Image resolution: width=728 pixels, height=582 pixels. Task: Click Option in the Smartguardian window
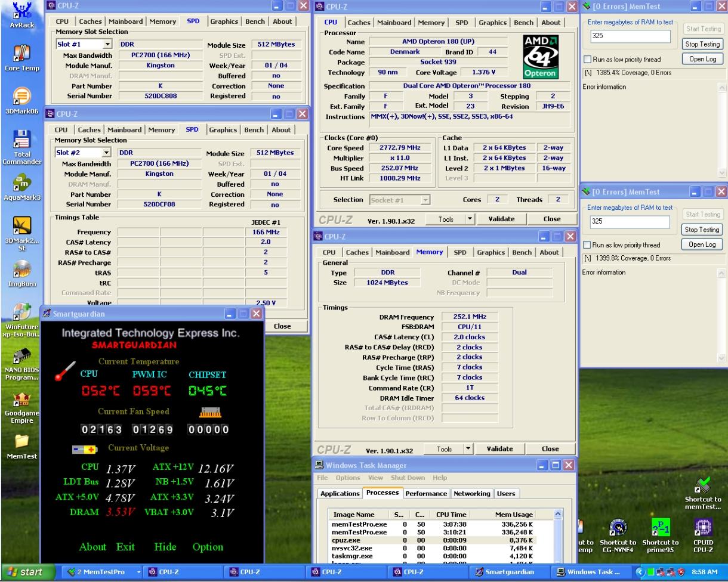coord(208,547)
